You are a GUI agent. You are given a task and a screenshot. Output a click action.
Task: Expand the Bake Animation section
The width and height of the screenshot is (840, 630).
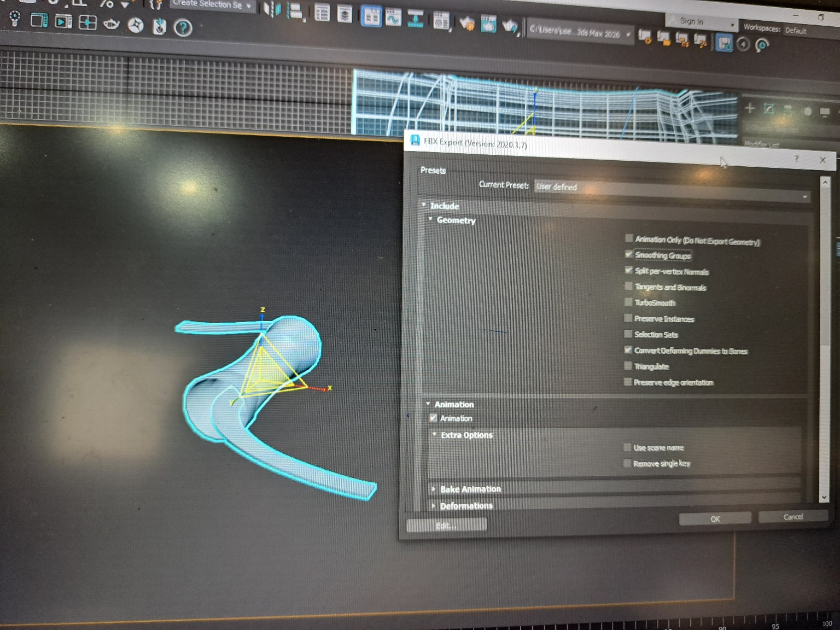pos(470,489)
